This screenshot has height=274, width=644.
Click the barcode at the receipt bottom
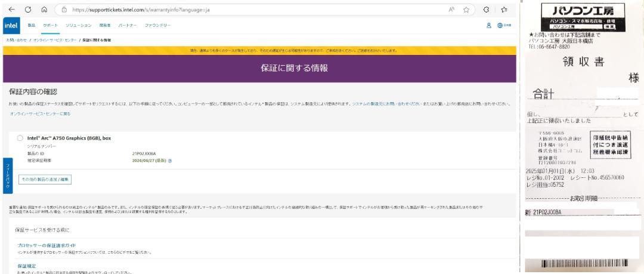coord(584,263)
